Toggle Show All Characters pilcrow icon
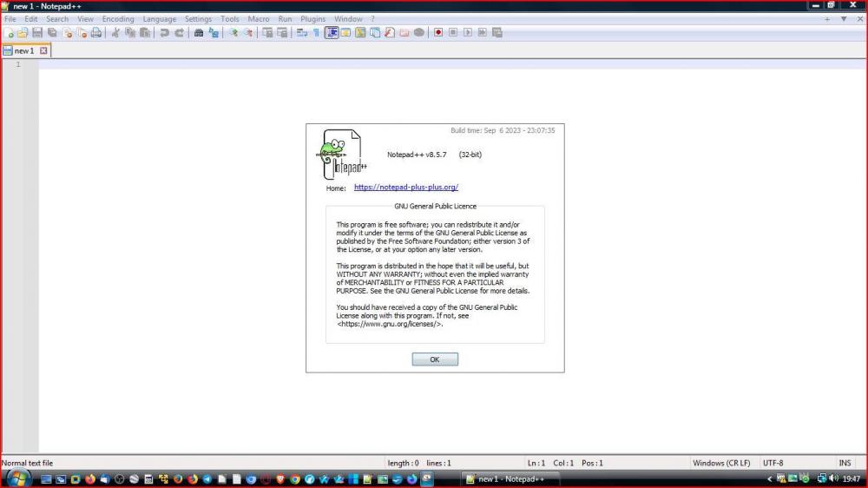The height and width of the screenshot is (488, 868). tap(316, 33)
